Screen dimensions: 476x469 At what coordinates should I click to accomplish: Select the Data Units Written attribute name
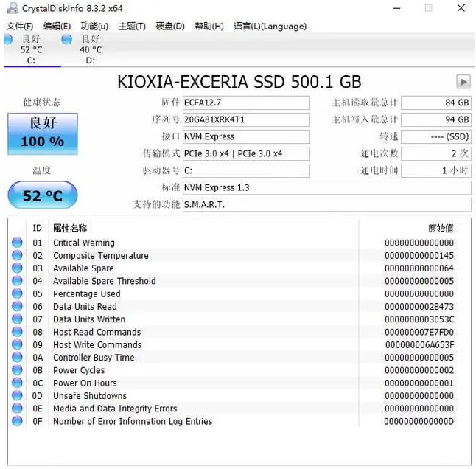pos(89,319)
